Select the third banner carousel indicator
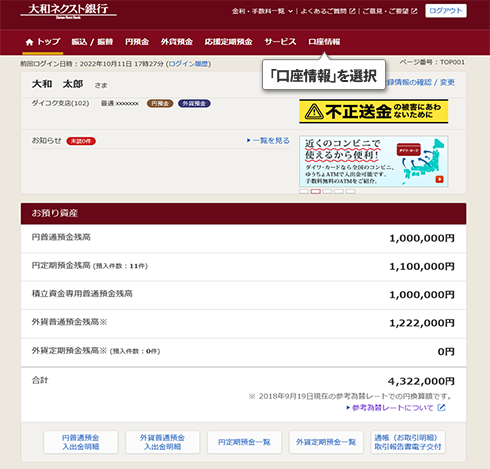 (x=327, y=191)
